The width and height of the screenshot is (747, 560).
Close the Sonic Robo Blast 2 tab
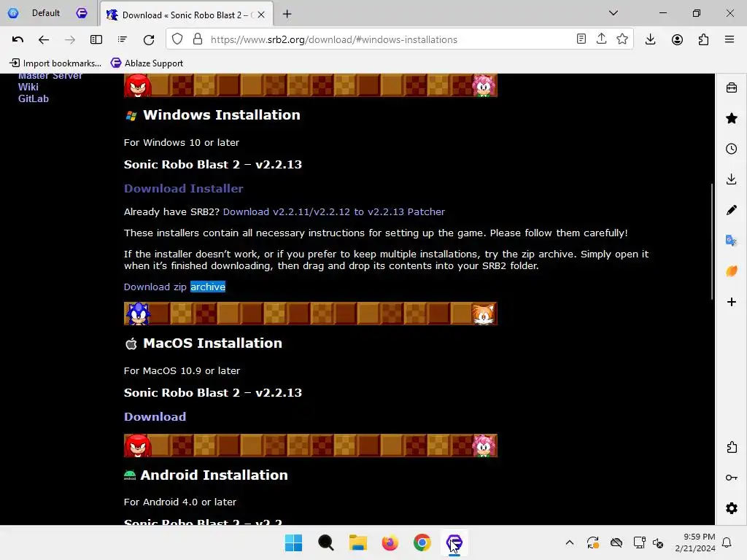[x=261, y=15]
